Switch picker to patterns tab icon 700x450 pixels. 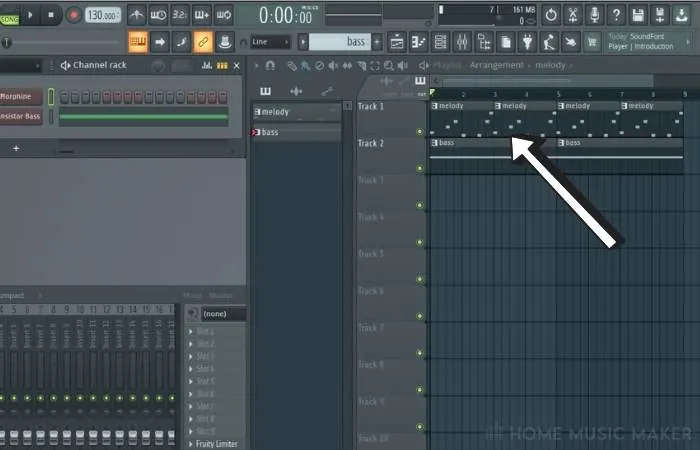pyautogui.click(x=265, y=92)
